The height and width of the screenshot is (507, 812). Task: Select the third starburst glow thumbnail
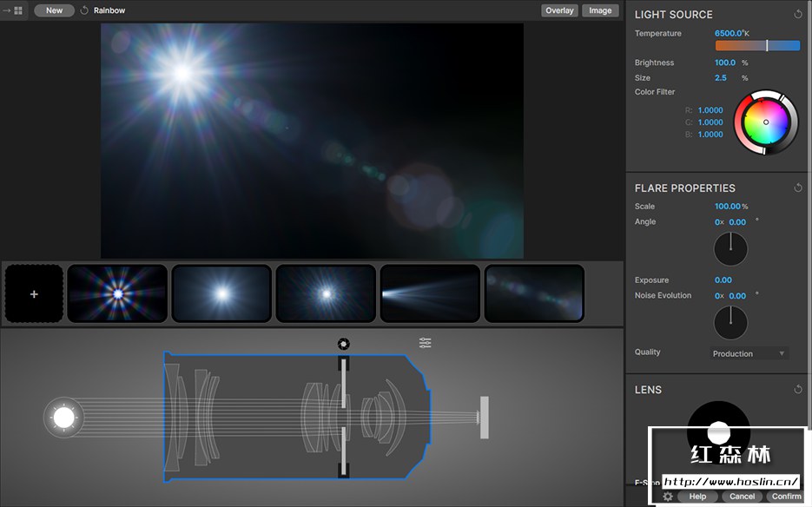click(326, 293)
